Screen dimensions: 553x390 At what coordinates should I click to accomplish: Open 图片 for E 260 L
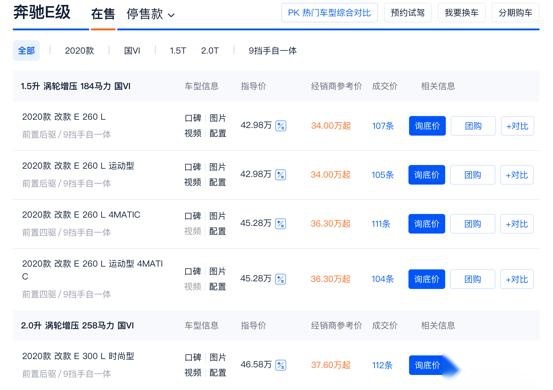(217, 118)
